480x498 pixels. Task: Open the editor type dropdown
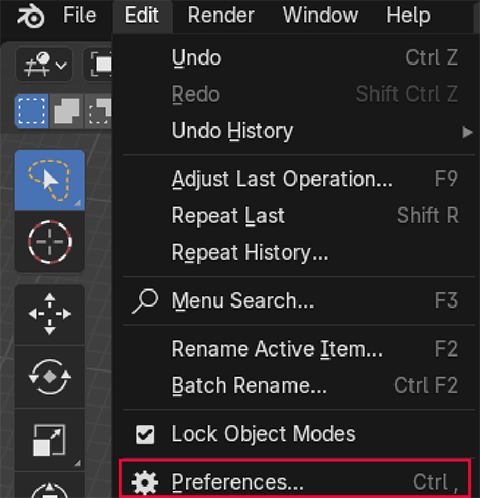pos(44,64)
